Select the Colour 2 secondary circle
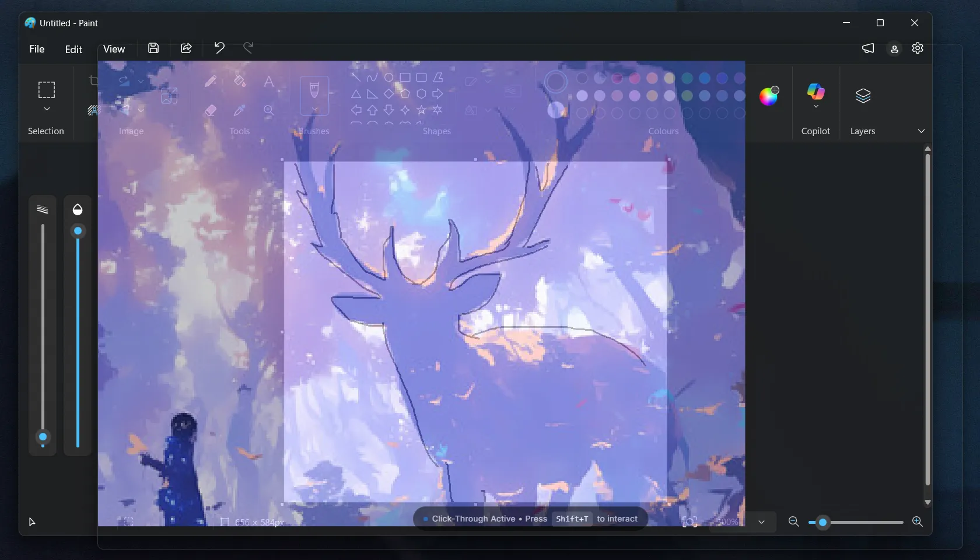The width and height of the screenshot is (980, 560). 556,110
